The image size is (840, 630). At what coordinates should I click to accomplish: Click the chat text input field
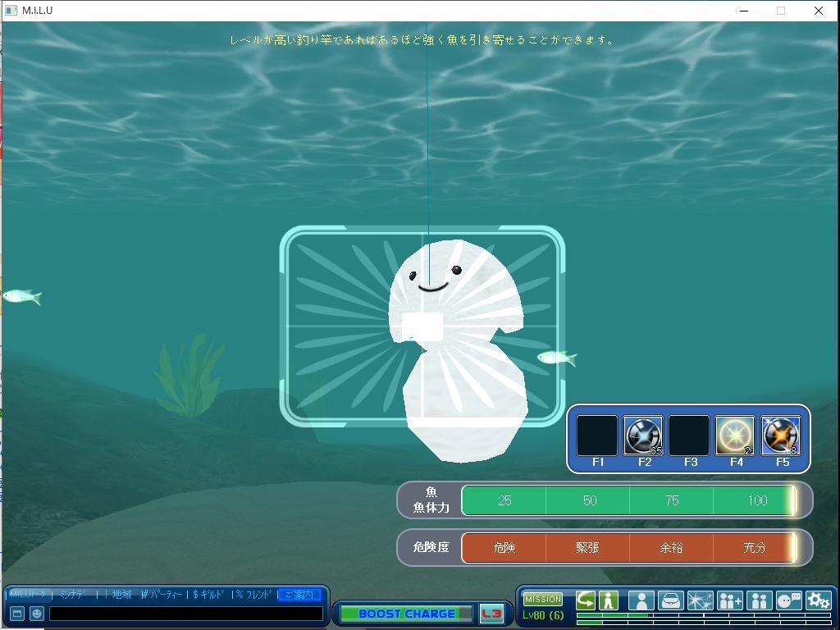coord(186,614)
